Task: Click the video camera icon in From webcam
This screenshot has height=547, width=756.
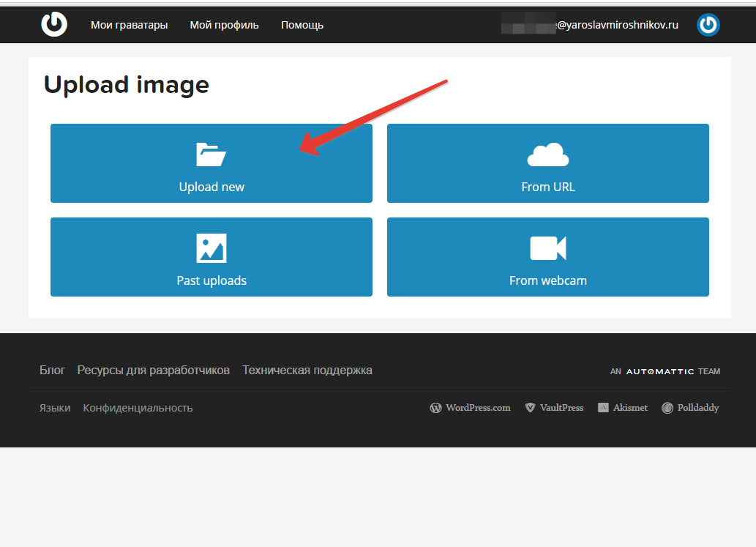Action: coord(547,248)
